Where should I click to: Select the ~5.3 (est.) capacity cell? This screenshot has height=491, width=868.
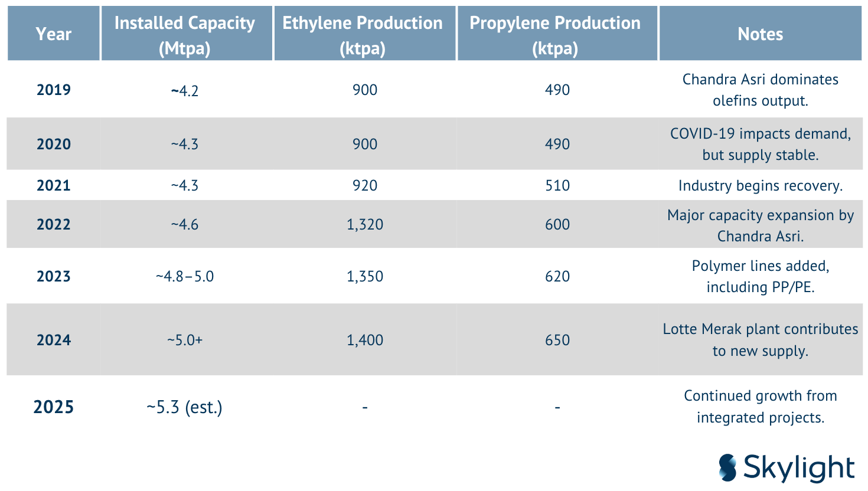click(x=185, y=407)
